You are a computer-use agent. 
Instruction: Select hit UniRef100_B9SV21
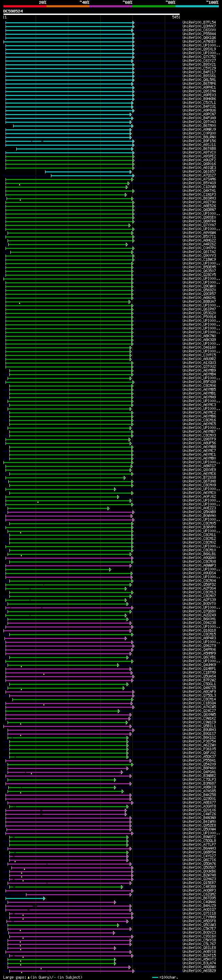pos(199,65)
